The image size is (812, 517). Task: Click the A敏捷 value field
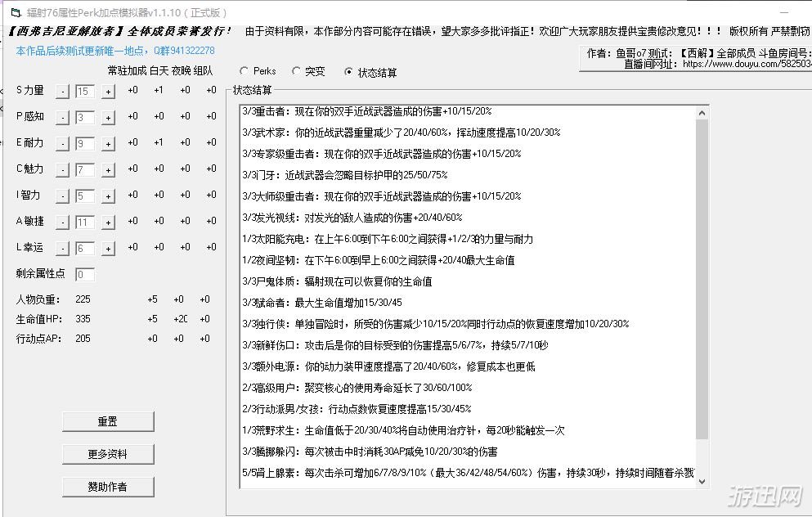pos(85,223)
